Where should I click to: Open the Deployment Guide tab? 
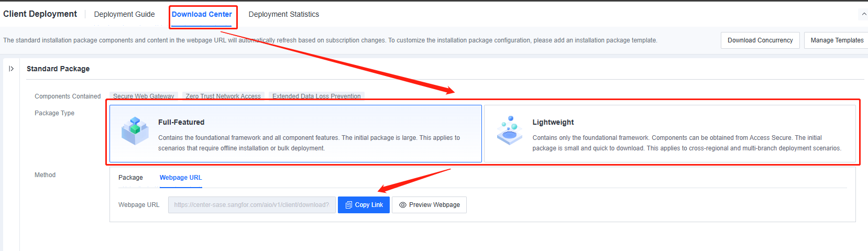click(124, 14)
